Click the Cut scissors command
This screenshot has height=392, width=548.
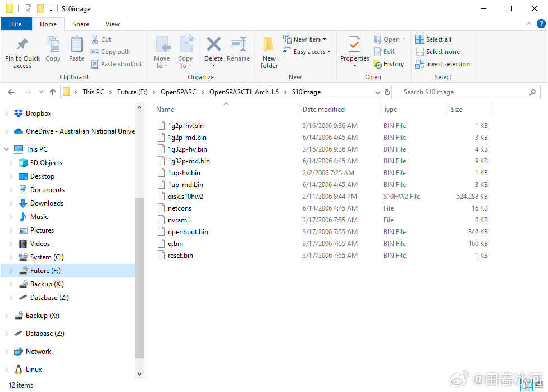[x=102, y=39]
